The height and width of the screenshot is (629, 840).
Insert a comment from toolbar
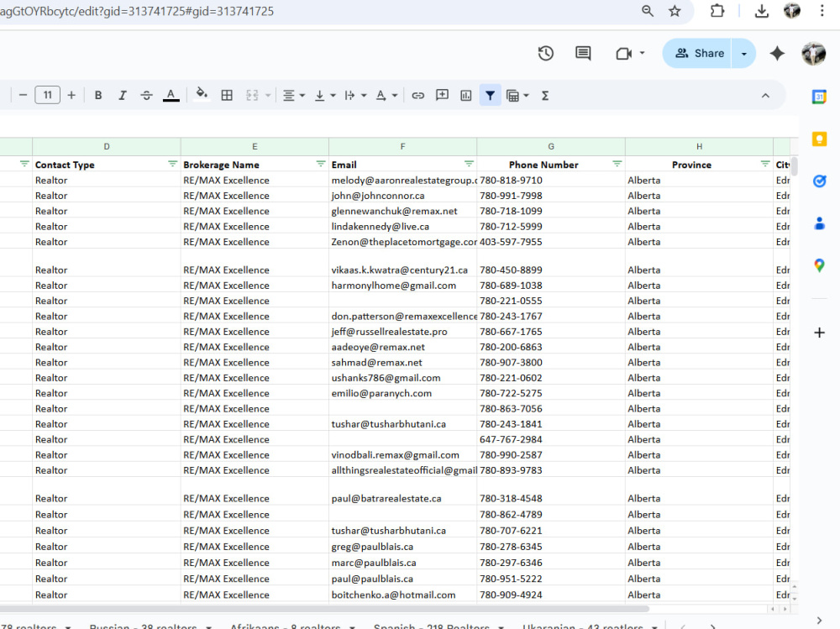coord(442,96)
